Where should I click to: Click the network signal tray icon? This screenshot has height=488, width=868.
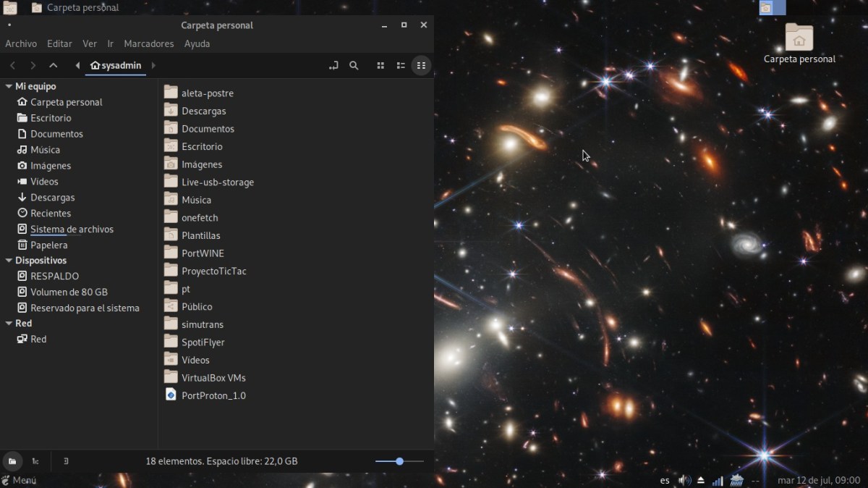(718, 480)
